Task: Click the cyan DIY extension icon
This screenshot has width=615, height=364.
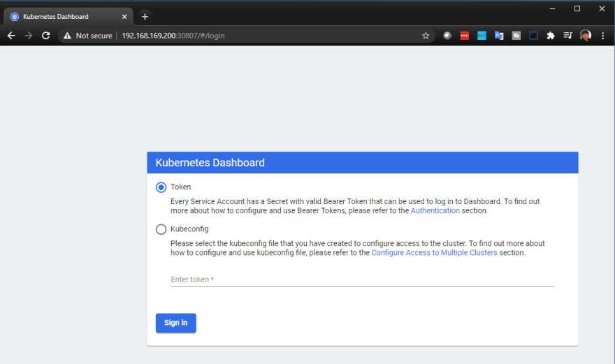Action: tap(482, 36)
